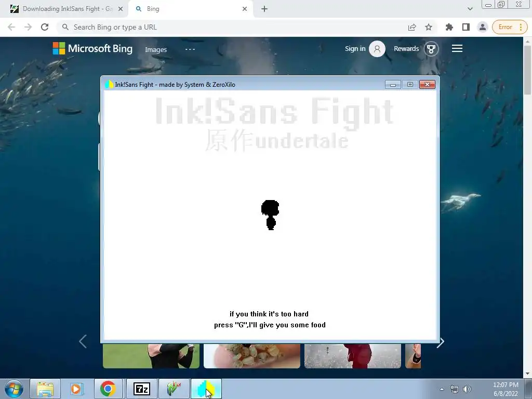The image size is (532, 399).
Task: Expand the Bing more options ellipsis
Action: point(190,49)
